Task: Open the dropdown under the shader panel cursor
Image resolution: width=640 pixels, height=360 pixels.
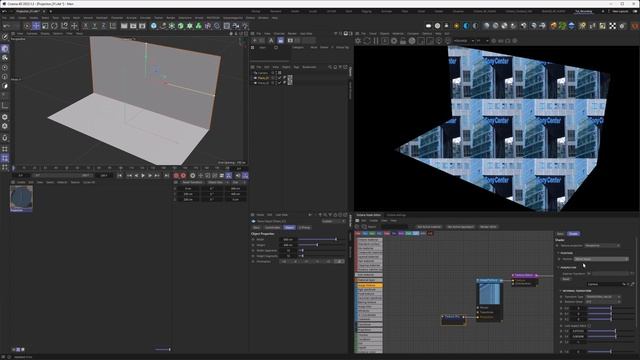Action: (601, 259)
